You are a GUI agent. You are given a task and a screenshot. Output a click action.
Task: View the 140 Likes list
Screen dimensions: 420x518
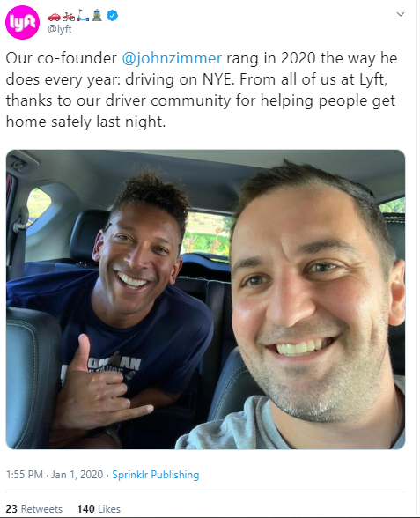coord(99,509)
